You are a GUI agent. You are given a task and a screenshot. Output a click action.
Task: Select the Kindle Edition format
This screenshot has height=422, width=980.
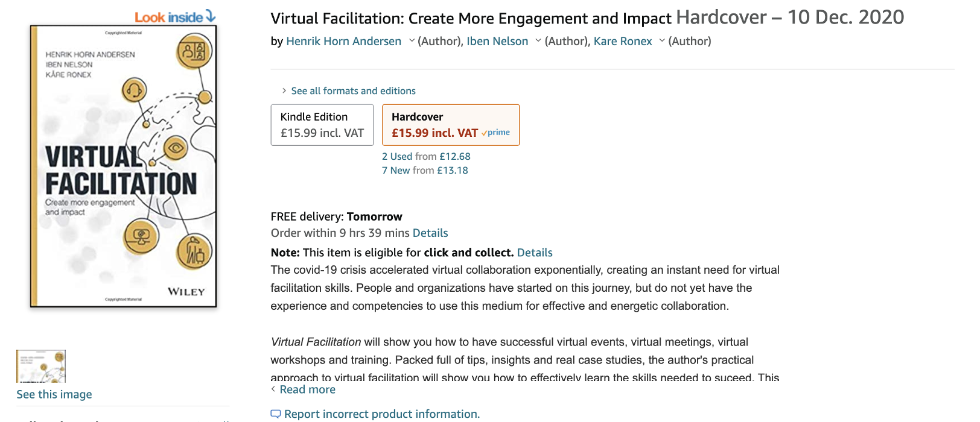[x=322, y=125]
